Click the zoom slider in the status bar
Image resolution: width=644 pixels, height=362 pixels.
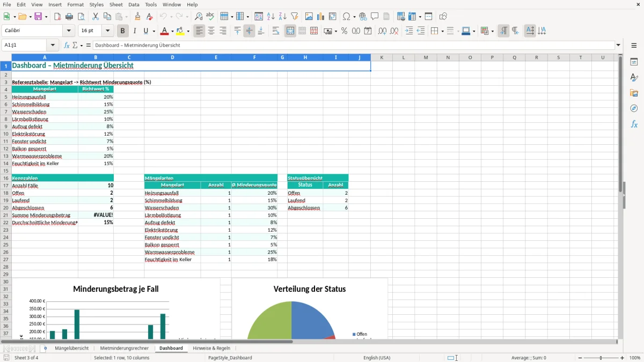tap(601, 358)
